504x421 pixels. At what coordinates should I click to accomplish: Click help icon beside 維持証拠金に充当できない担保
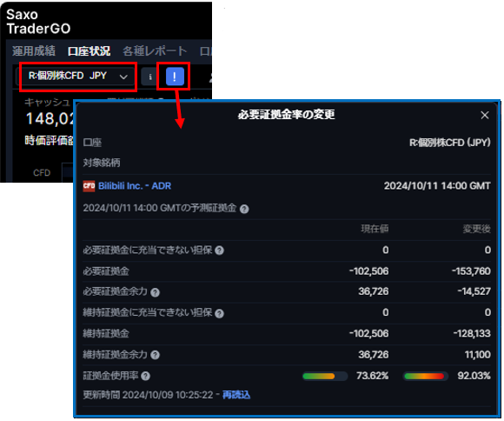(219, 313)
